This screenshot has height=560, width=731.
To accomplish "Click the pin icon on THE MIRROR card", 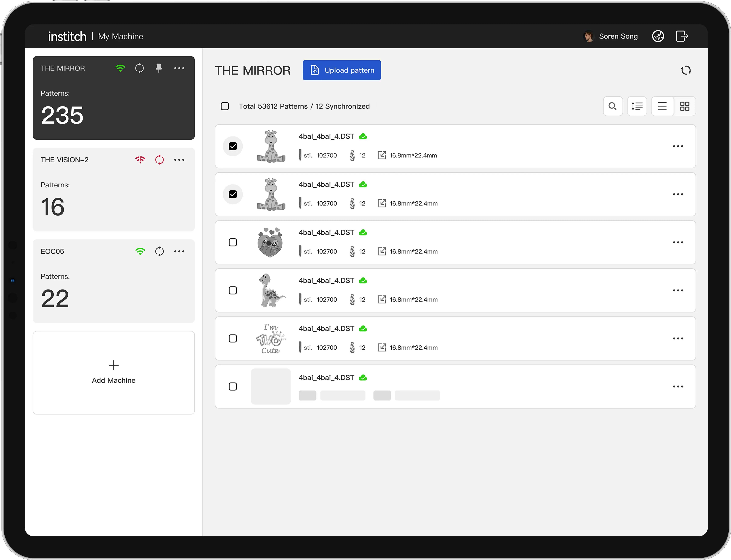I will (159, 68).
